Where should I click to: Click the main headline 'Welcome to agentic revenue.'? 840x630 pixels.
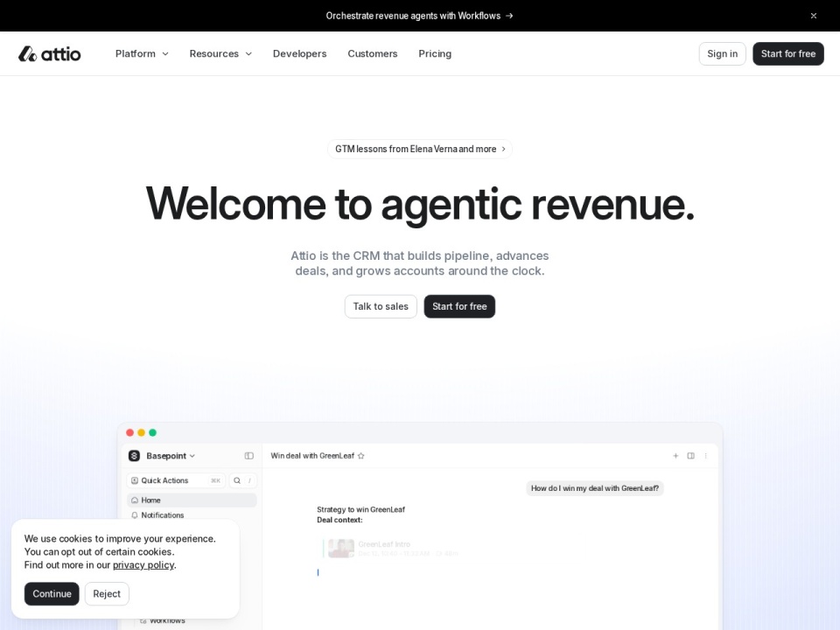420,204
